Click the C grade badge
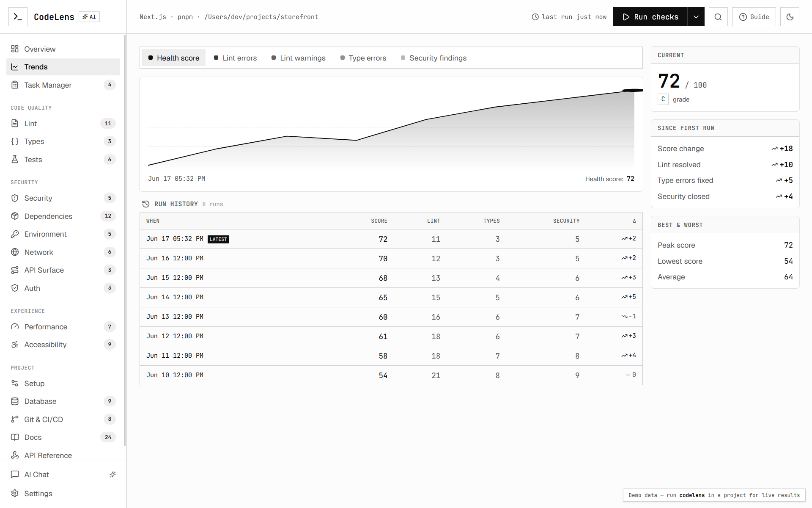 (x=663, y=99)
